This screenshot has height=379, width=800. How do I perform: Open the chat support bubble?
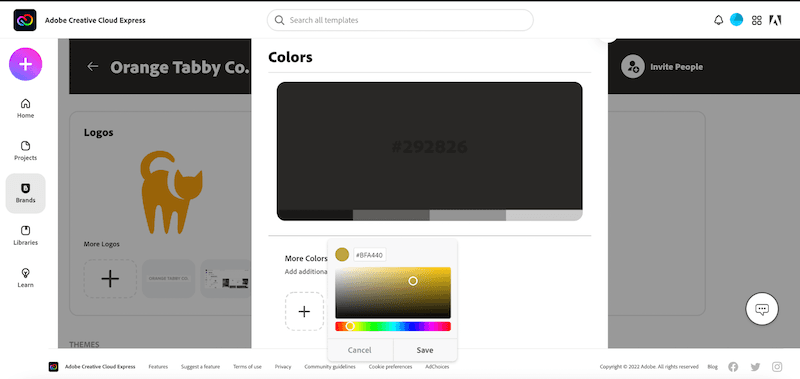click(762, 309)
